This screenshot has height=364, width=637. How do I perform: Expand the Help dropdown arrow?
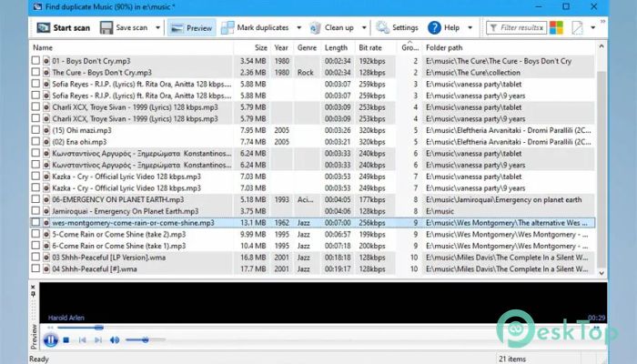pyautogui.click(x=470, y=27)
